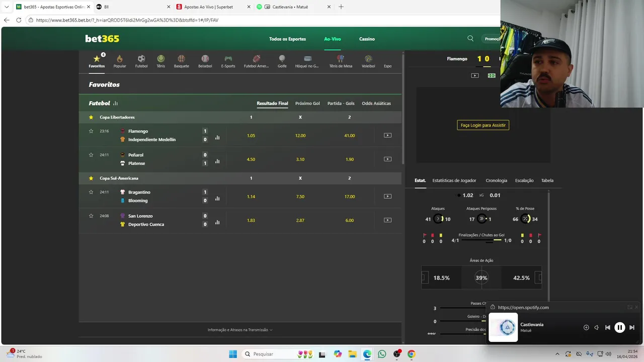644x362 pixels.
Task: Toggle favorite star for San Lorenzo match
Action: pyautogui.click(x=91, y=216)
